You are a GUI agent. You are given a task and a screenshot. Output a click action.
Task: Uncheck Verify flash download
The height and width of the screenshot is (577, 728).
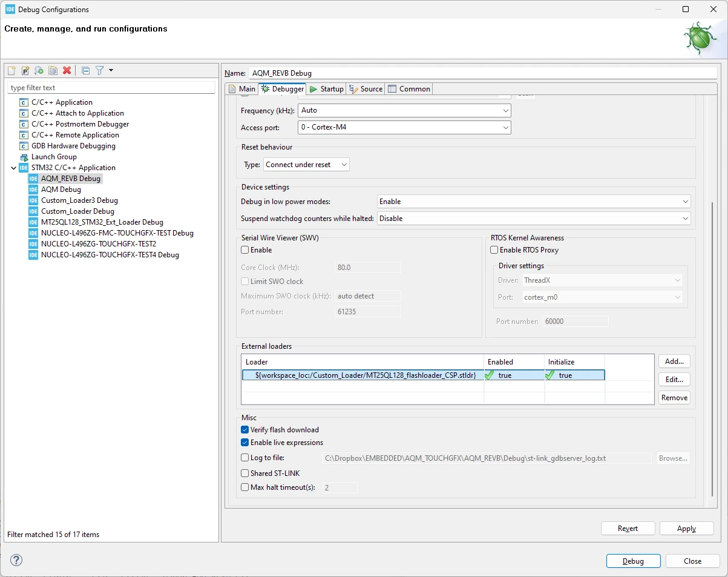(245, 430)
